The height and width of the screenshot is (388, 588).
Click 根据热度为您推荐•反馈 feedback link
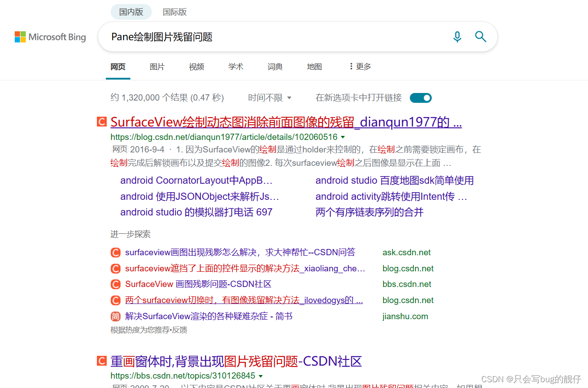click(149, 330)
